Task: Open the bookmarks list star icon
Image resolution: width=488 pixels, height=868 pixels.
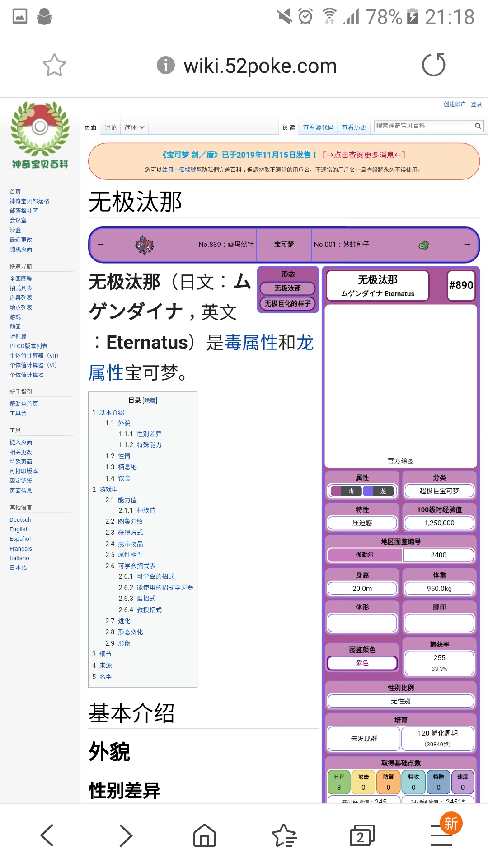Action: click(284, 835)
